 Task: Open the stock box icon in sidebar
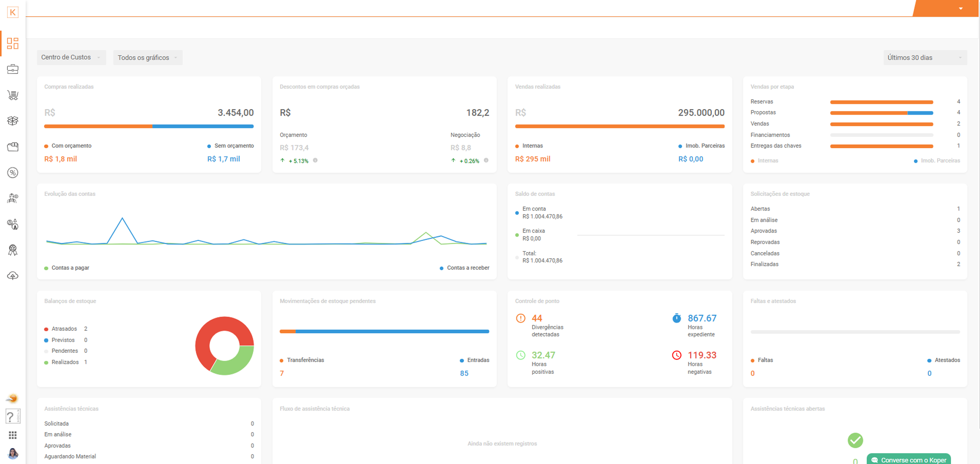[12, 121]
